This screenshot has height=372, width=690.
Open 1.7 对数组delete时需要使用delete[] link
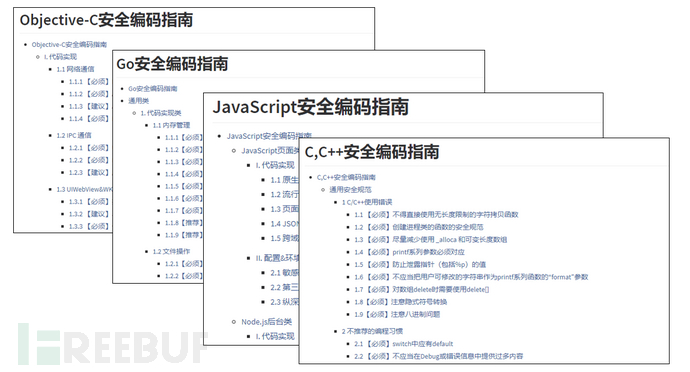[x=422, y=290]
